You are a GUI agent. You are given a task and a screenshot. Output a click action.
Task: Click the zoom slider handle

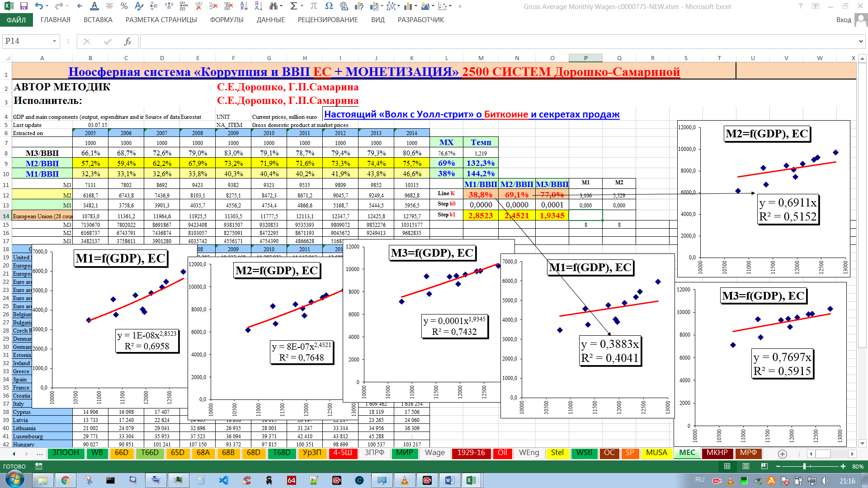tap(805, 466)
